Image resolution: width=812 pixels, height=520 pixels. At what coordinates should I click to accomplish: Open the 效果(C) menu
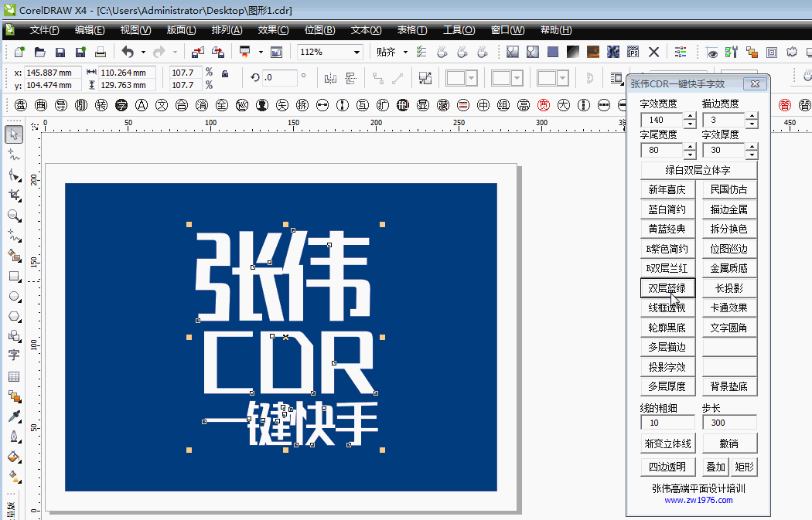pos(274,30)
